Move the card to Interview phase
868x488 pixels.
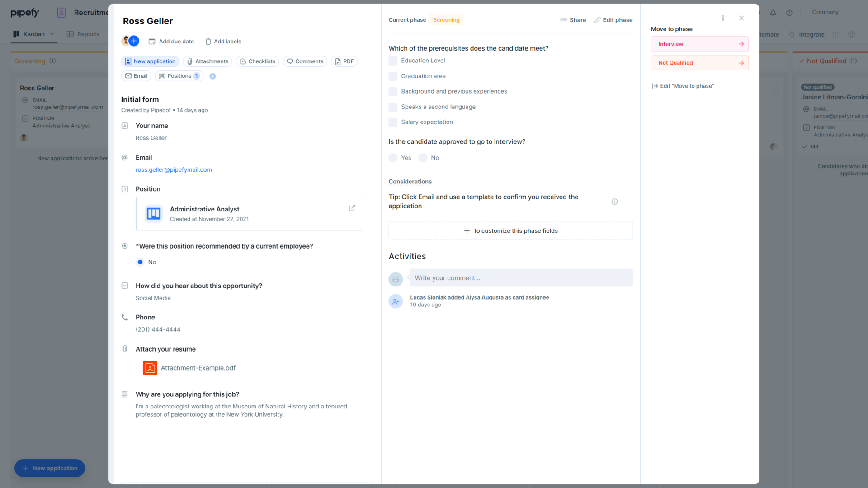[699, 44]
